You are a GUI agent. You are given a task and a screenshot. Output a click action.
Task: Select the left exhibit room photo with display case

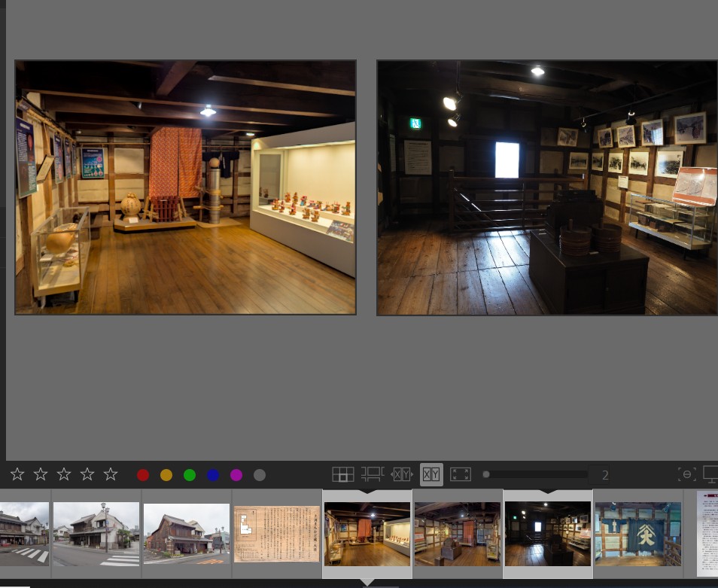pos(185,187)
